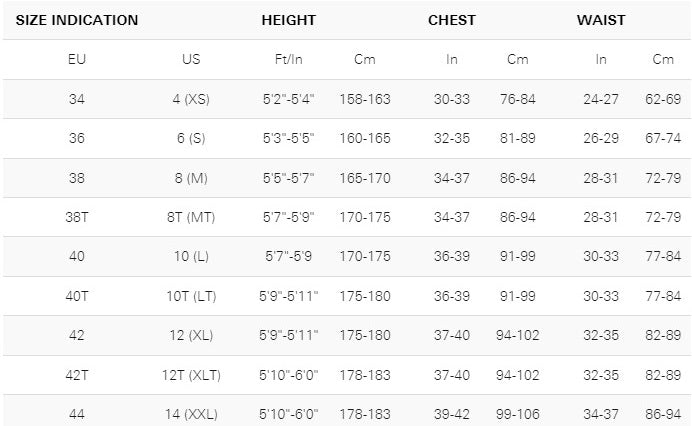
Task: Select the 99-106 chest centimeter cell
Action: point(517,414)
